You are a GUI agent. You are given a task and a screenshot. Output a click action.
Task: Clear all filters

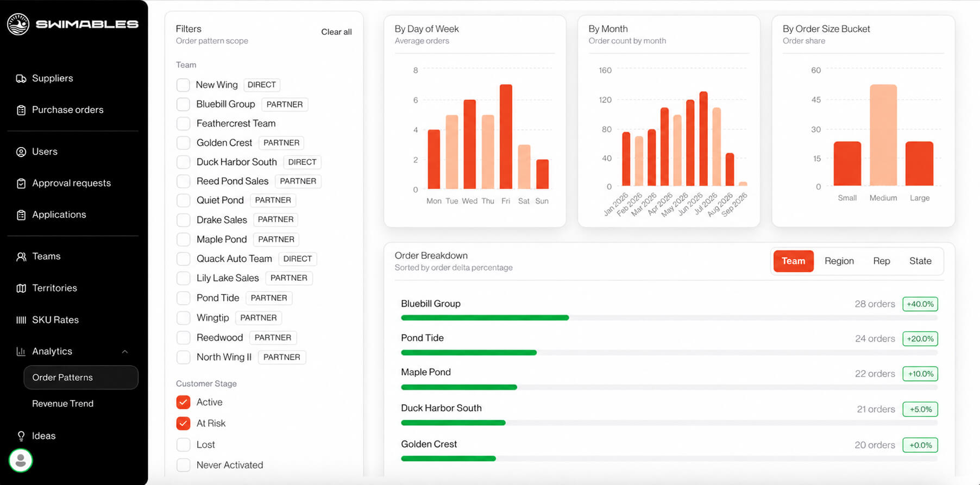(x=336, y=32)
